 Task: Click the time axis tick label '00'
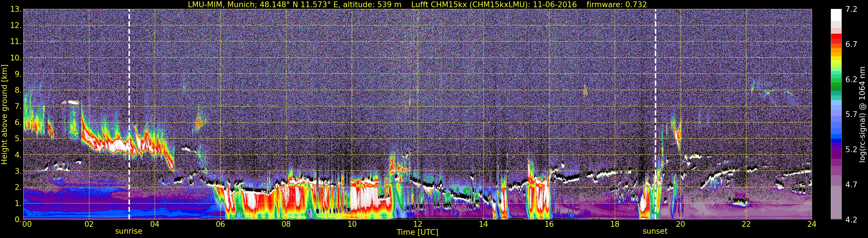27,224
